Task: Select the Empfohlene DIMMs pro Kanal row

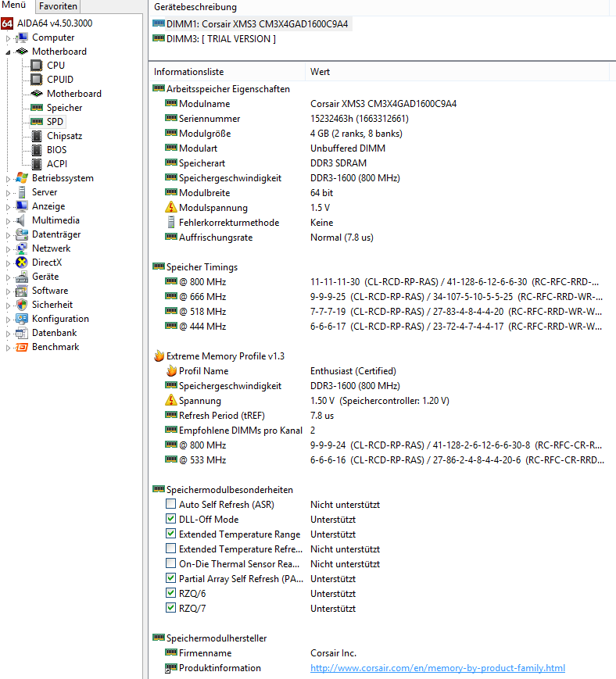Action: (x=382, y=431)
